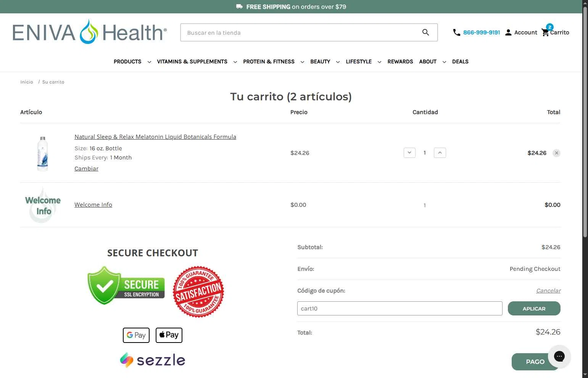This screenshot has height=378, width=588.
Task: Click the Cambiar link
Action: 86,169
